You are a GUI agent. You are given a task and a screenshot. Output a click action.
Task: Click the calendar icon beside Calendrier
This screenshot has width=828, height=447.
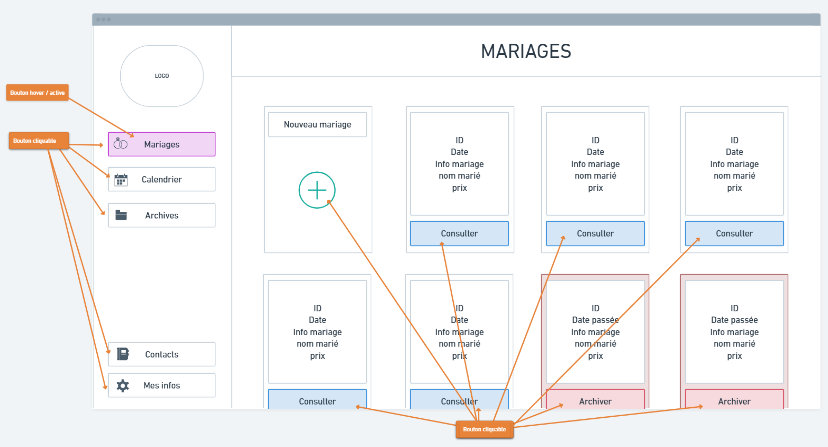tap(121, 180)
